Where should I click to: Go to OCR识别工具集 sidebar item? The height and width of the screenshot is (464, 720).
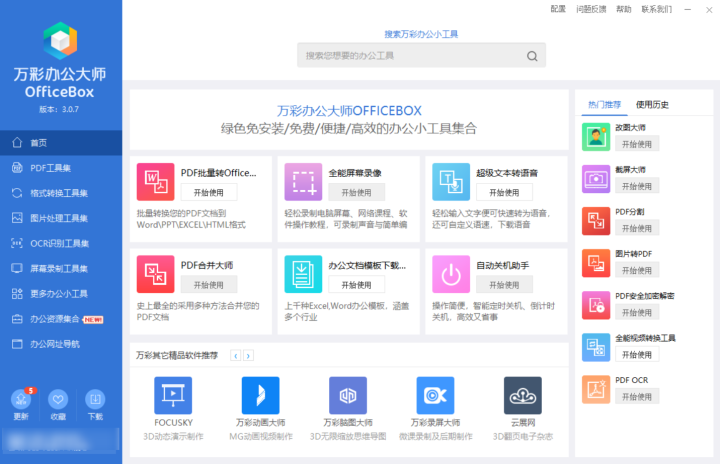(x=61, y=243)
